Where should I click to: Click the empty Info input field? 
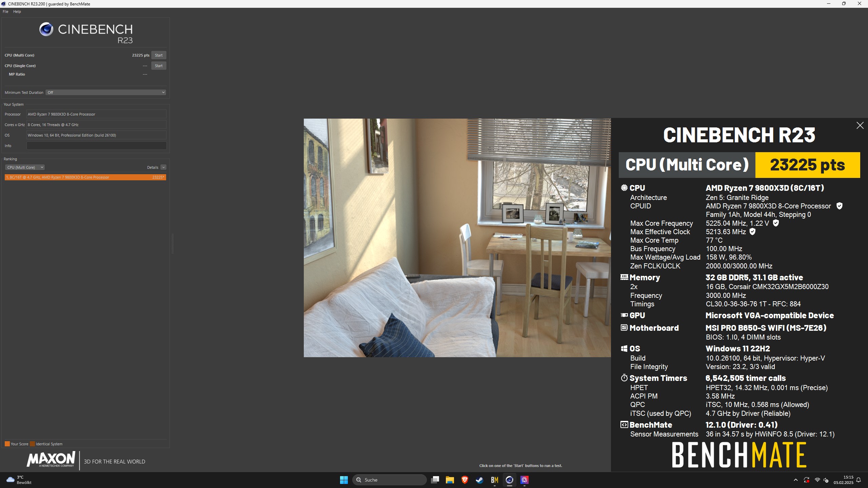96,146
